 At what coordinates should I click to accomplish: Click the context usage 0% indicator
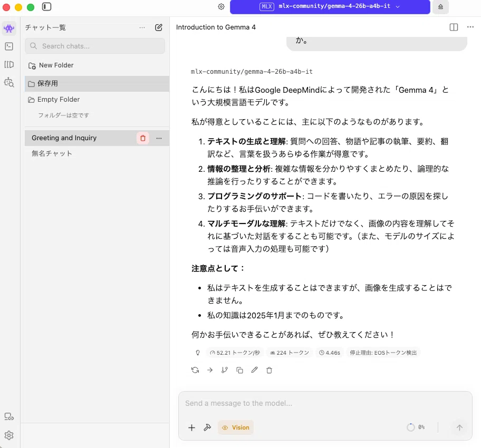point(416,427)
